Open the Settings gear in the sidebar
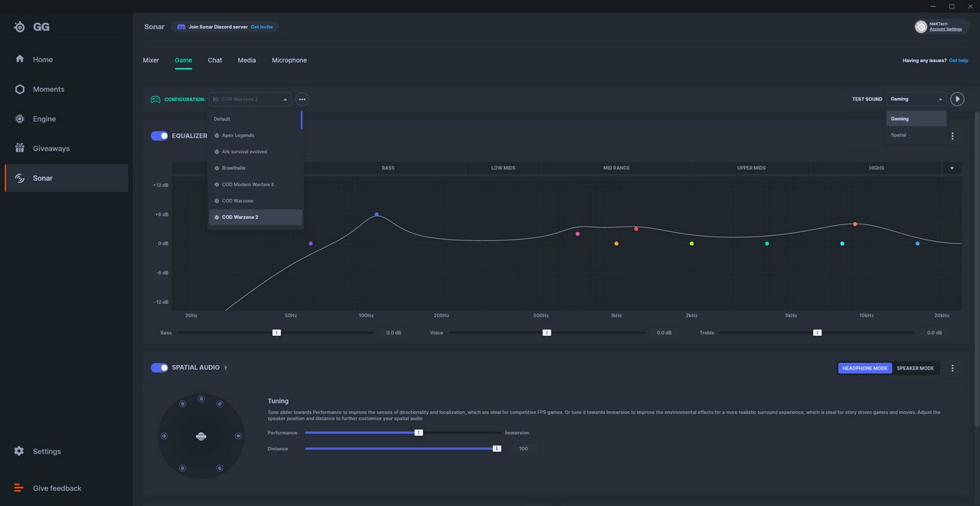This screenshot has width=980, height=506. coord(19,452)
